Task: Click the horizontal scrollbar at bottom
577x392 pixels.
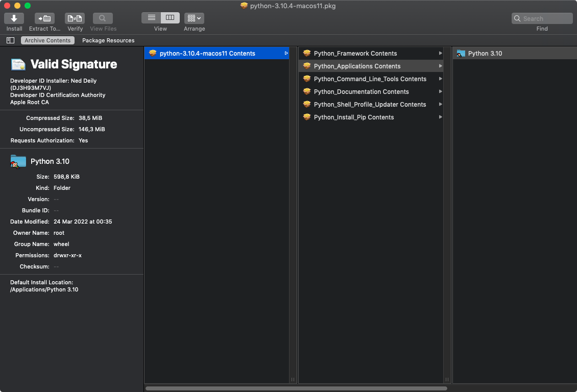Action: tap(296, 388)
